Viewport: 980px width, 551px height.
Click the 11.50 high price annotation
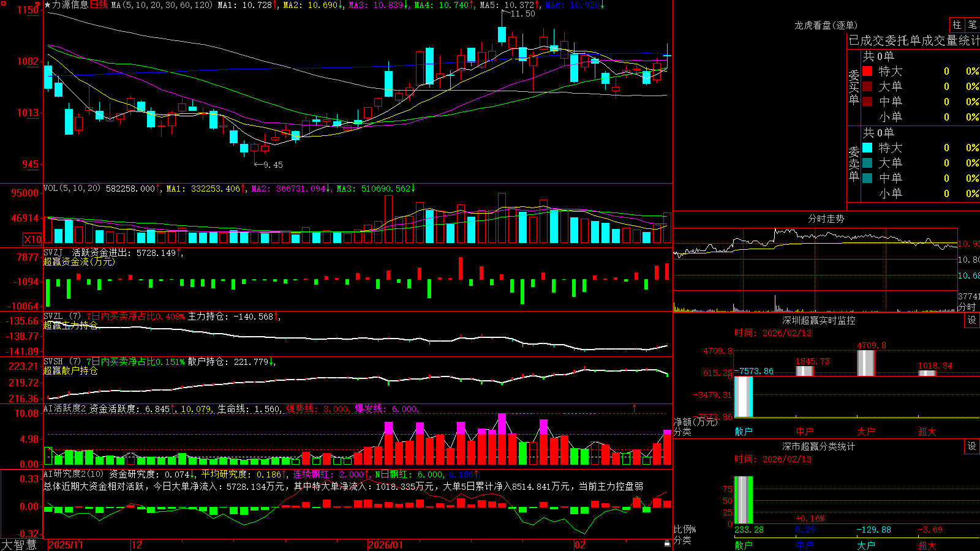coord(522,13)
